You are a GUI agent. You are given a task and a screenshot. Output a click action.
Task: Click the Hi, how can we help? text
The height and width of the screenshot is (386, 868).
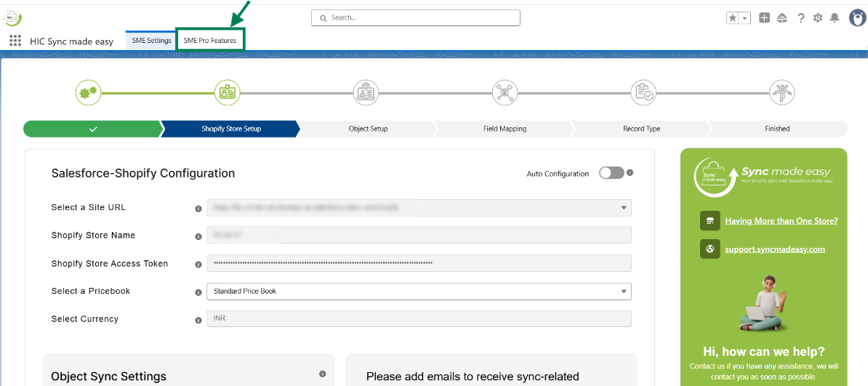click(x=763, y=352)
